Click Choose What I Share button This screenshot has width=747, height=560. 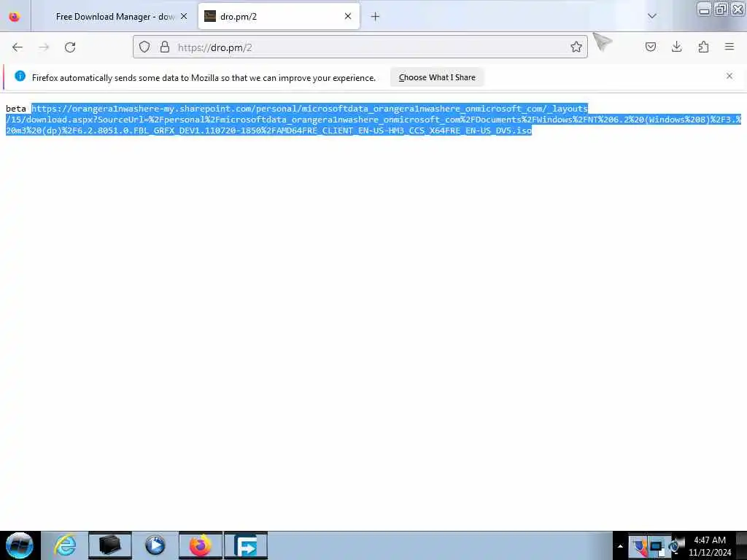pyautogui.click(x=437, y=77)
